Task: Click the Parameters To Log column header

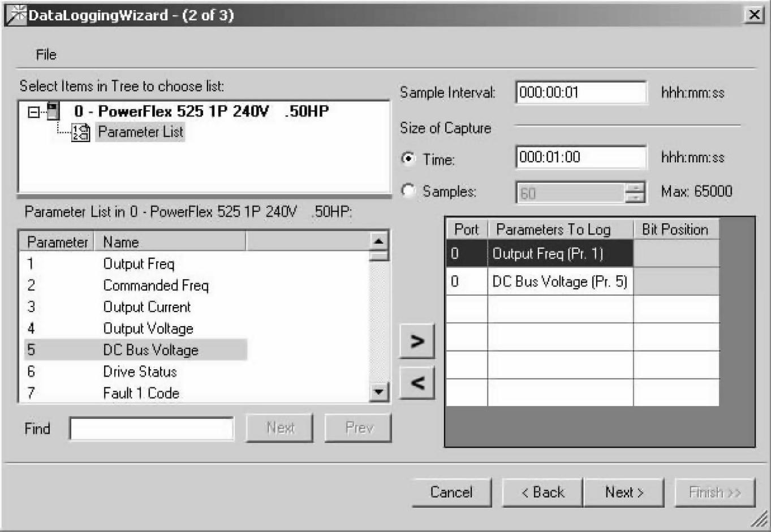Action: pos(561,229)
